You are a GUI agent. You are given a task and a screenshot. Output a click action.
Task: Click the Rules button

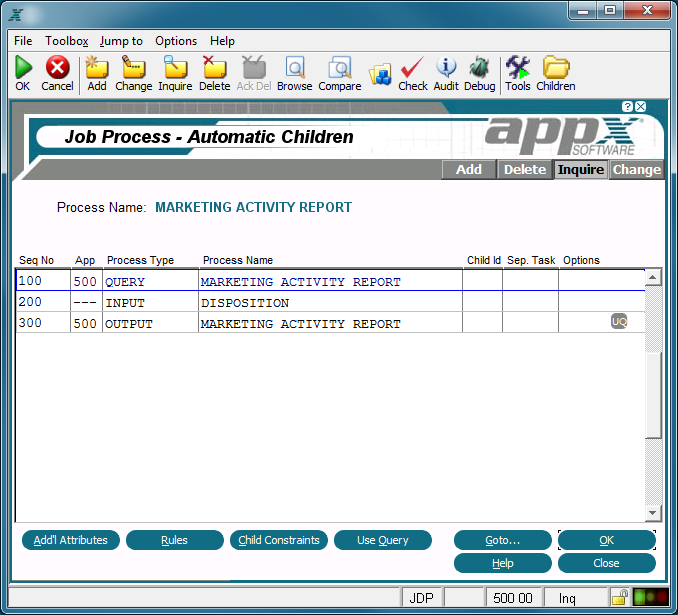pos(175,540)
